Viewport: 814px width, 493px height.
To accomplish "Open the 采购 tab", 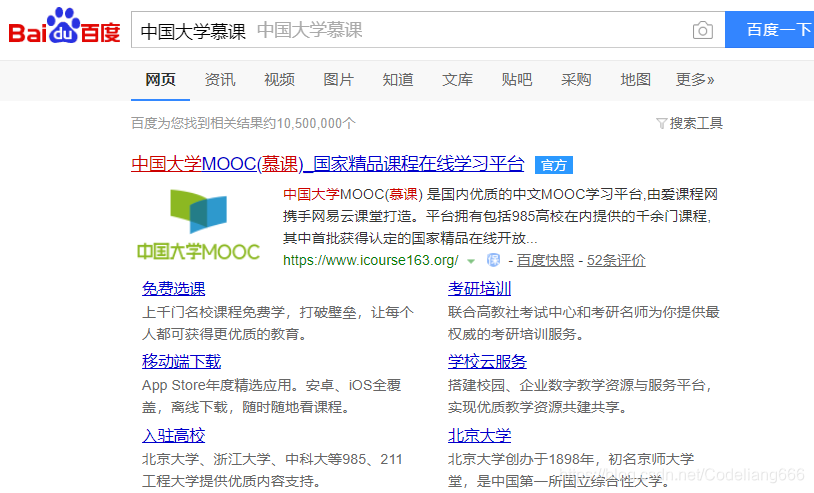I will click(576, 79).
